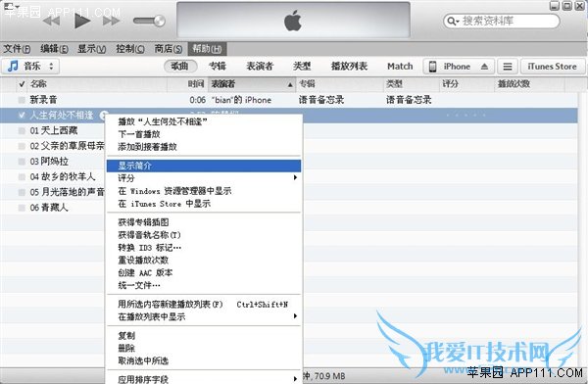The image size is (588, 384).
Task: Open the 文件(F) menu
Action: pos(17,49)
